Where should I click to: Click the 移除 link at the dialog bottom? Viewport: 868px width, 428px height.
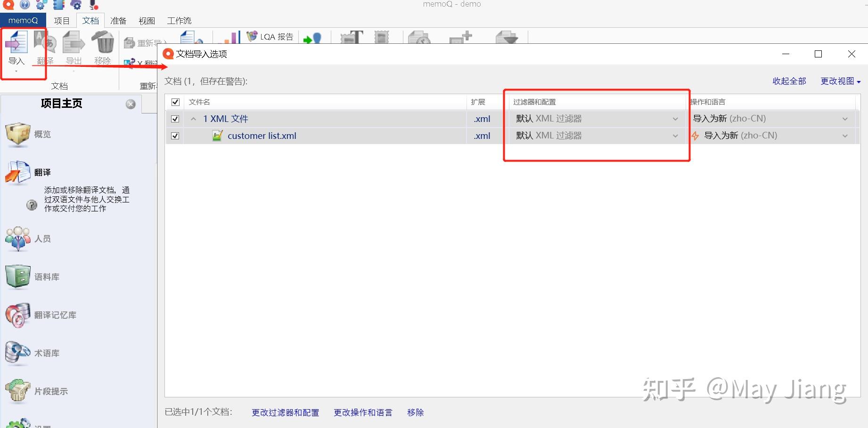click(x=415, y=412)
